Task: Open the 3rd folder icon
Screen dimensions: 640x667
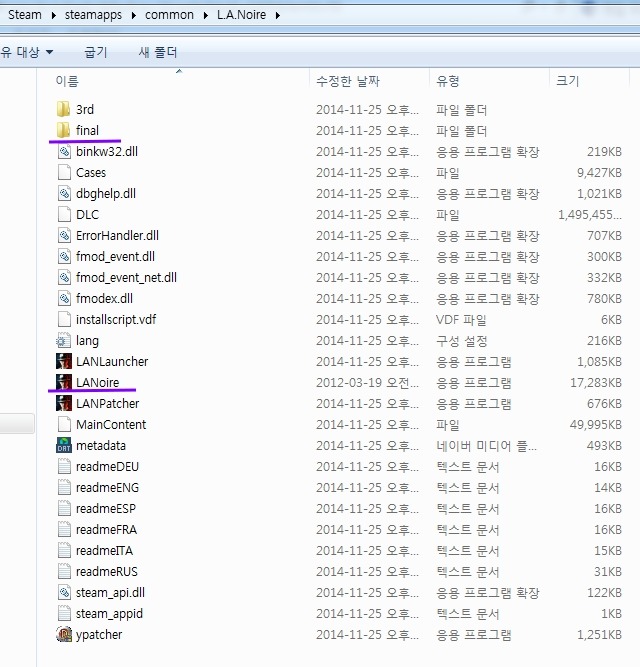Action: (63, 109)
